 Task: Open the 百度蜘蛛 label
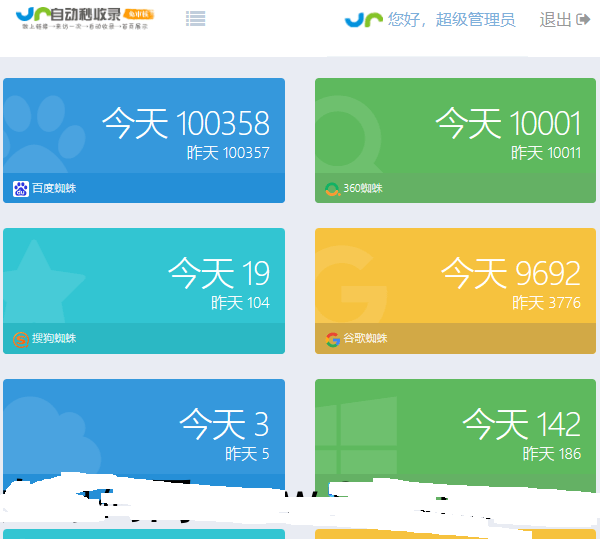pyautogui.click(x=54, y=188)
